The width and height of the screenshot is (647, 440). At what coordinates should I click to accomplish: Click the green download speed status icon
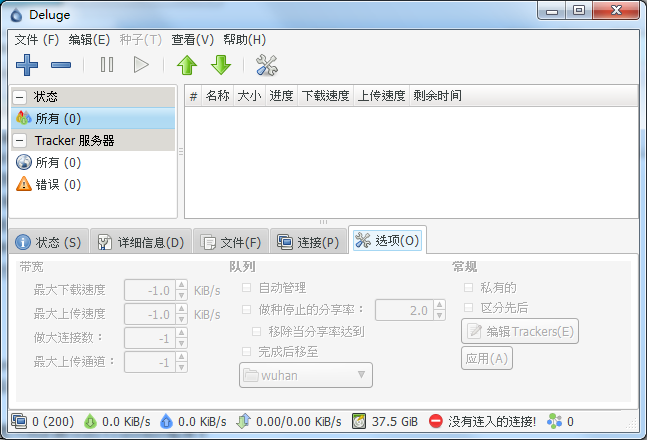90,421
